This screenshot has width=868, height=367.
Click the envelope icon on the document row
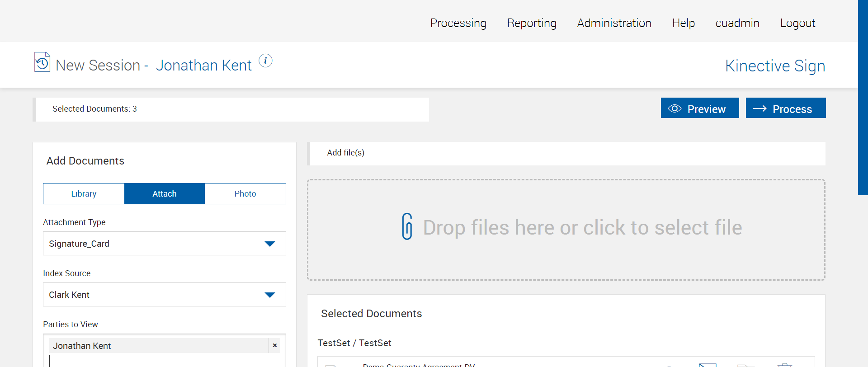(708, 364)
